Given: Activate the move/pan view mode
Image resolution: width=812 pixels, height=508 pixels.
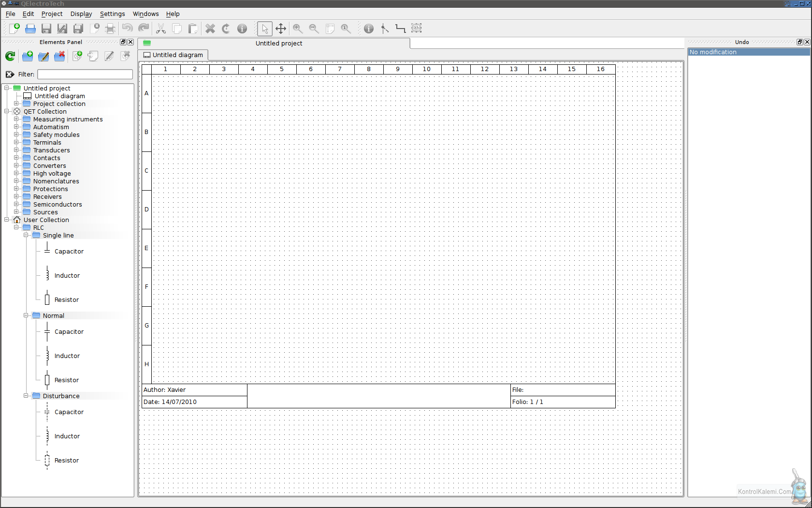Looking at the screenshot, I should click(281, 29).
